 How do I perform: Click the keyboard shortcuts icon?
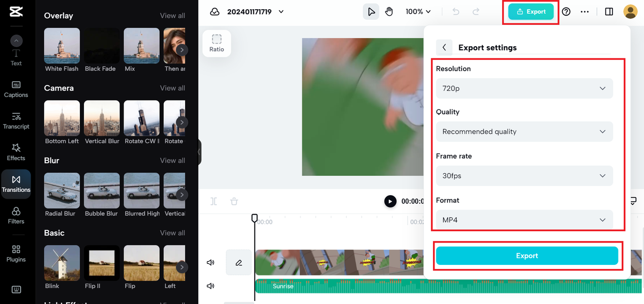point(16,289)
